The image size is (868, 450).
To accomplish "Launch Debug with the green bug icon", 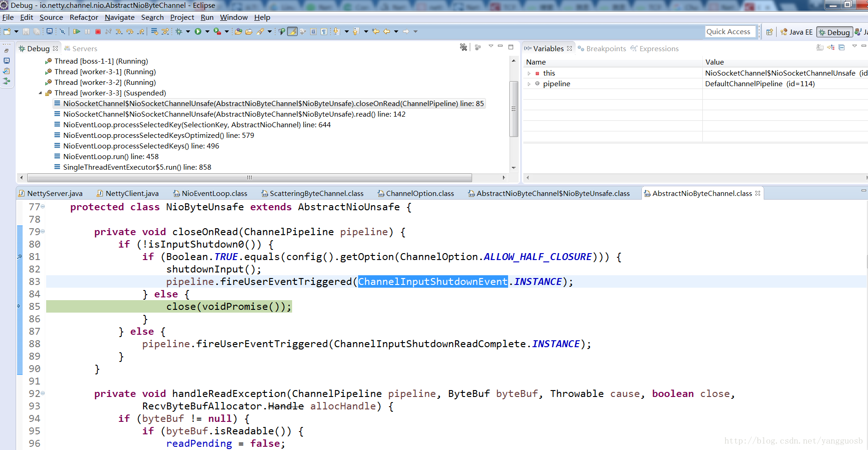I will pyautogui.click(x=179, y=31).
